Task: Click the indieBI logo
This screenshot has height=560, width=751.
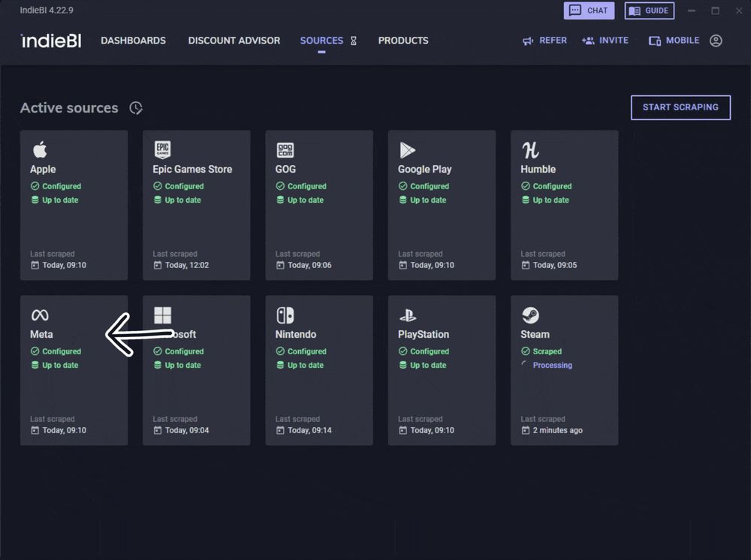Action: pyautogui.click(x=51, y=41)
